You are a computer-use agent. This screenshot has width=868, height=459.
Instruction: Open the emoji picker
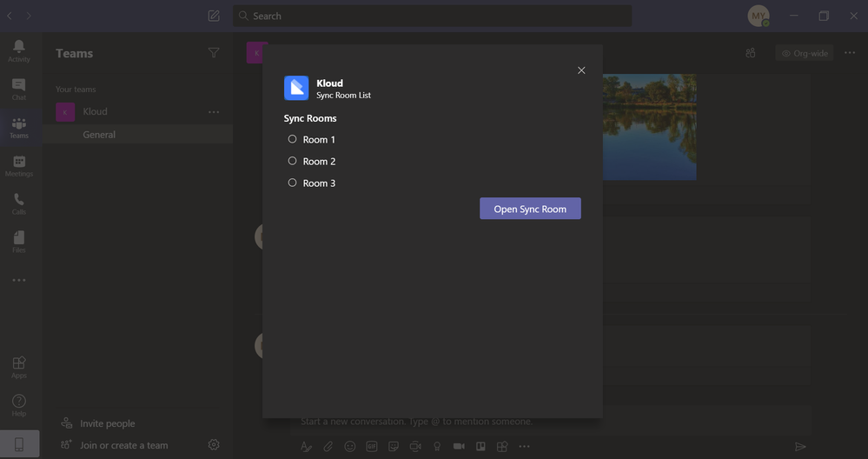pos(350,446)
